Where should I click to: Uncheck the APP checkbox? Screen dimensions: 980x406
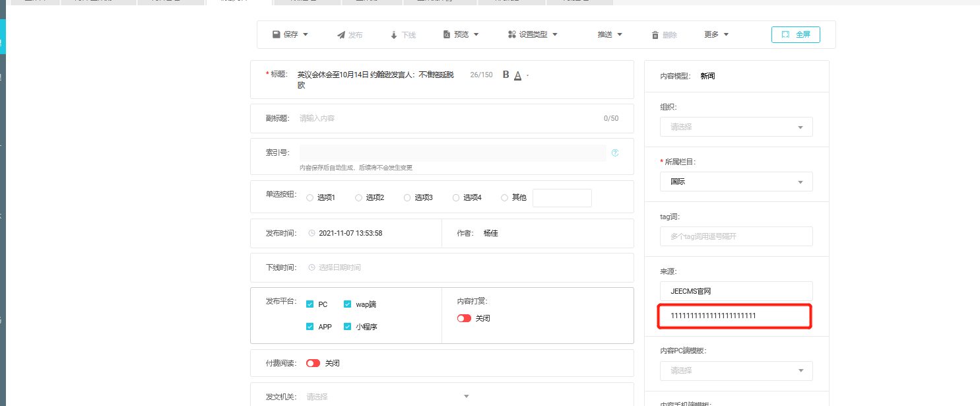pos(310,327)
